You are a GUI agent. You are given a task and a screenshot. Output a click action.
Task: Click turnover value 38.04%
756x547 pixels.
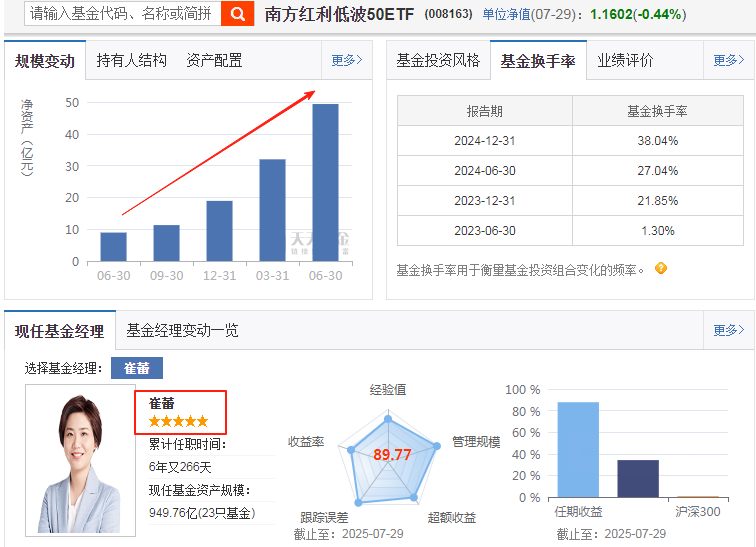click(x=658, y=141)
